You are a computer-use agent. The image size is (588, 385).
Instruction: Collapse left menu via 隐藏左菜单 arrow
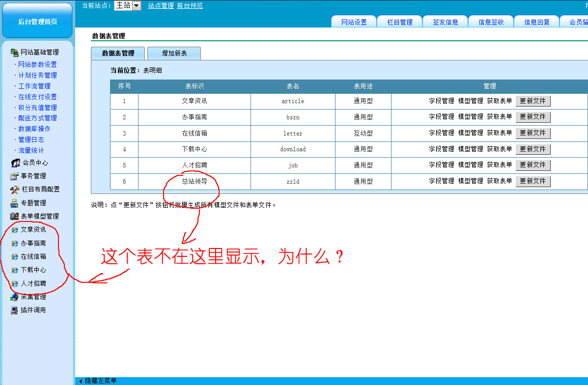81,381
